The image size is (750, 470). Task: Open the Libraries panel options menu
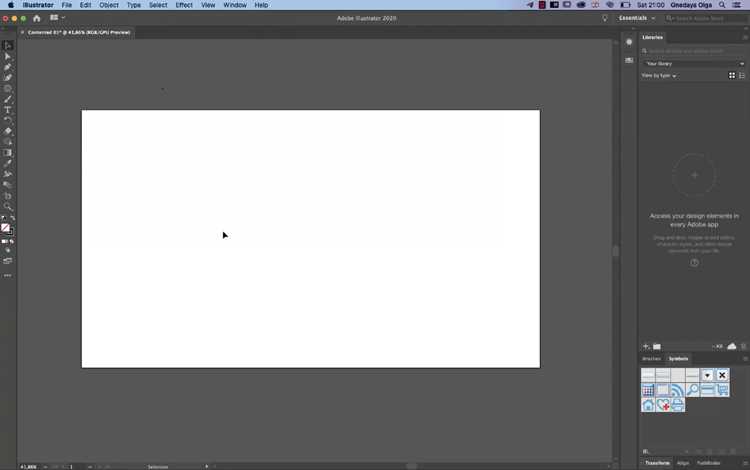745,37
